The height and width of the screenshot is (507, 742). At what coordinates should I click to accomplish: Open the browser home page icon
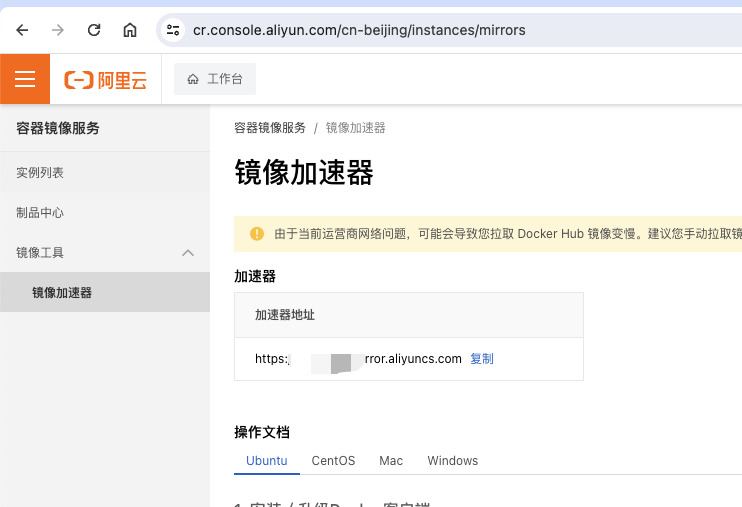[x=130, y=30]
